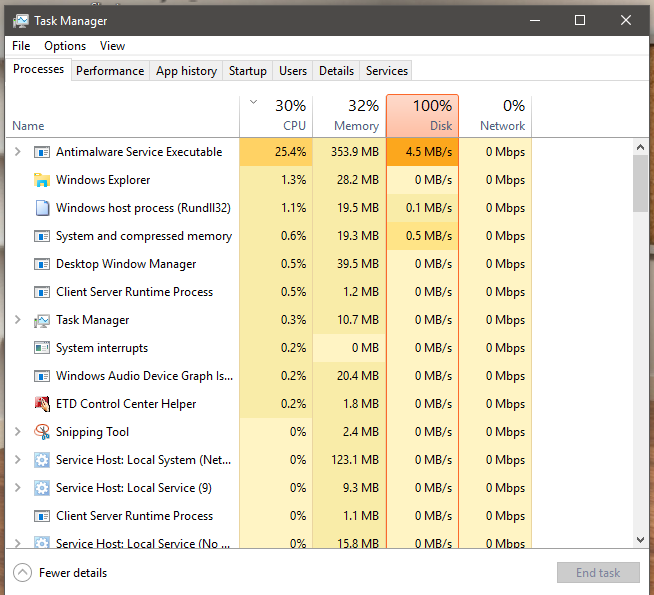Expand Service Host: Local Service (9)

(x=18, y=487)
